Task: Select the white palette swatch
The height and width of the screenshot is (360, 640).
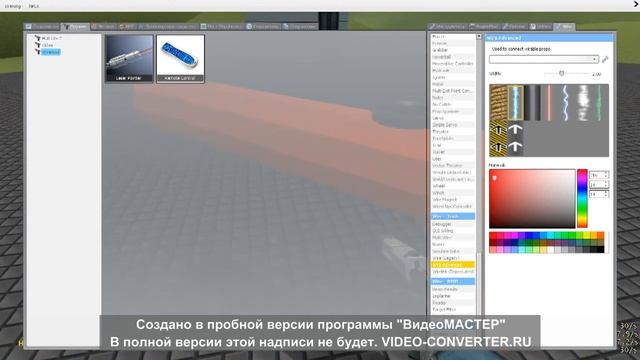Action: (x=551, y=249)
